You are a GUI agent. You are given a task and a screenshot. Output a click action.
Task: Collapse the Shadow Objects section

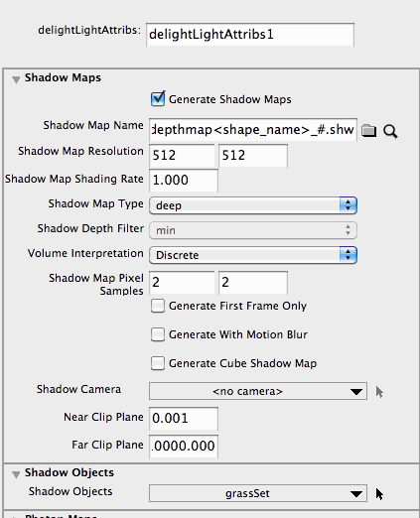16,474
